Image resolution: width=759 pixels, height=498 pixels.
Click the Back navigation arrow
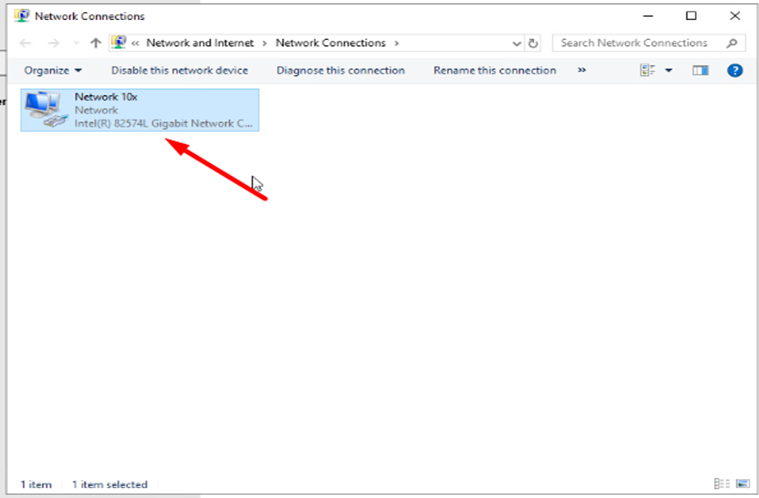coord(25,43)
